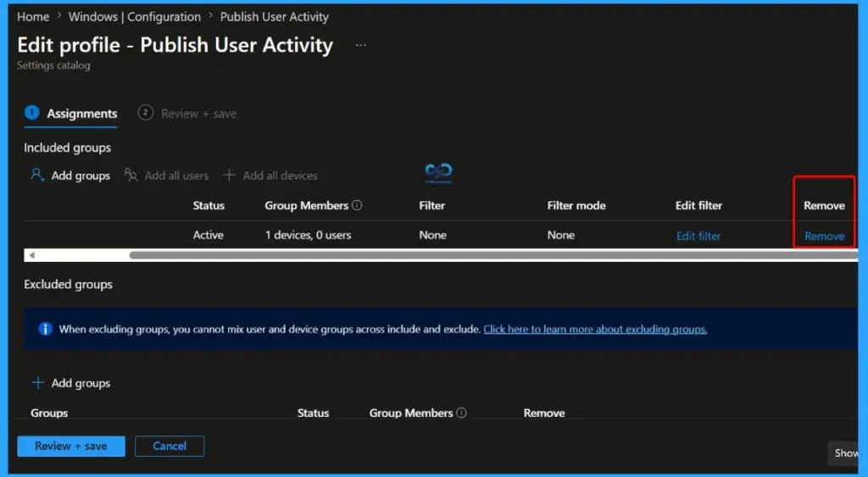The image size is (868, 477).
Task: Click the Excluded groups heading
Action: [68, 285]
